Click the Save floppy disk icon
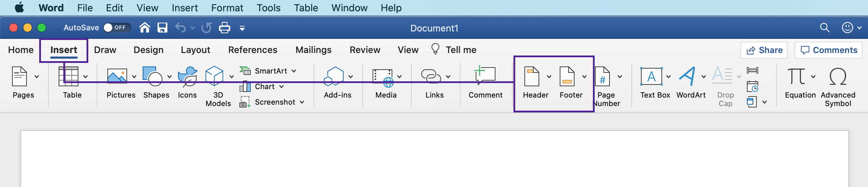Screen dimensions: 868x187 coord(162,28)
